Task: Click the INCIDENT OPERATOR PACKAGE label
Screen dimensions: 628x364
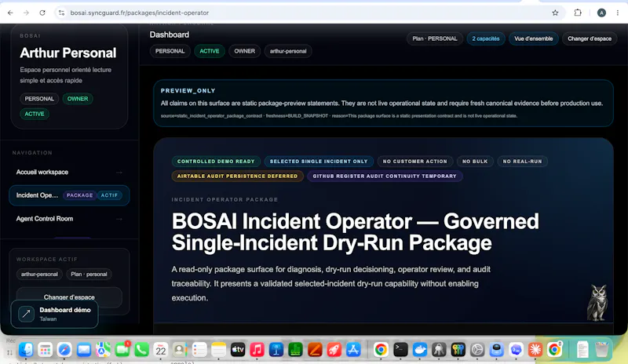Action: point(225,199)
